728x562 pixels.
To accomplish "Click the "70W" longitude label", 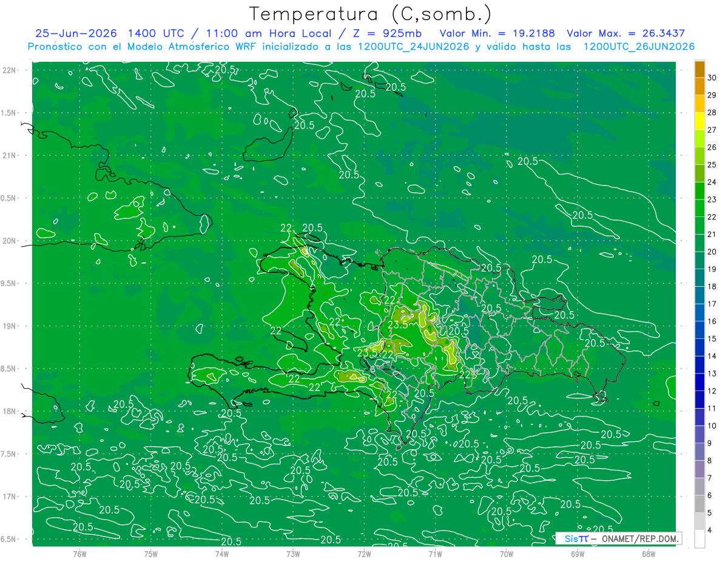I will (506, 554).
